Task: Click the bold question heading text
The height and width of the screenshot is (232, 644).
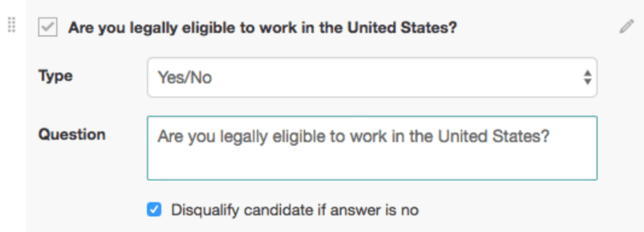Action: click(262, 28)
